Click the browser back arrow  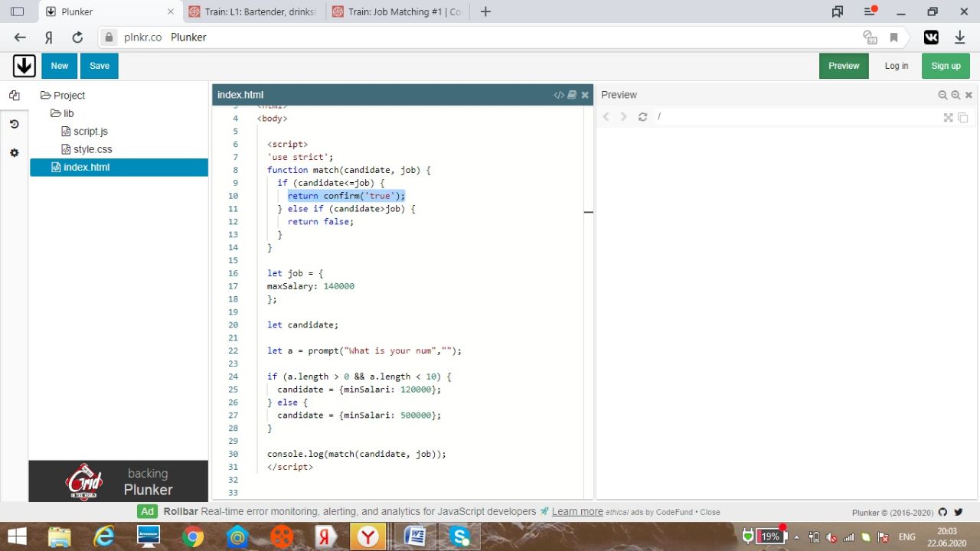[x=20, y=37]
